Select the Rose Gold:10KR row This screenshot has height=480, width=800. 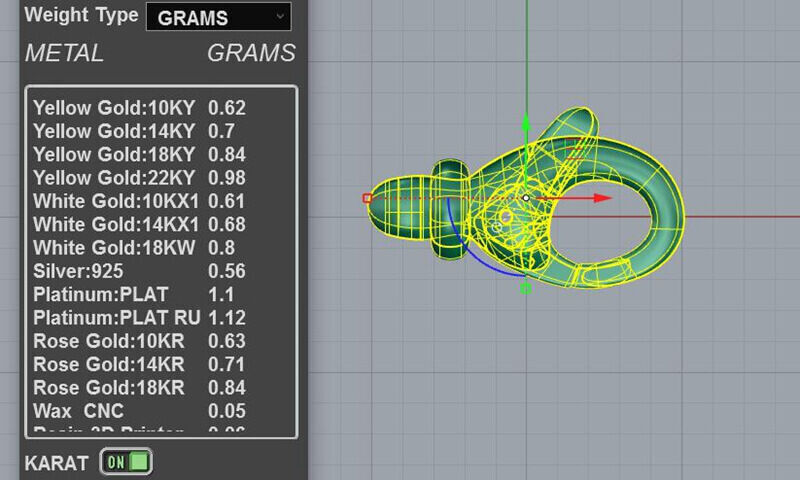point(139,341)
